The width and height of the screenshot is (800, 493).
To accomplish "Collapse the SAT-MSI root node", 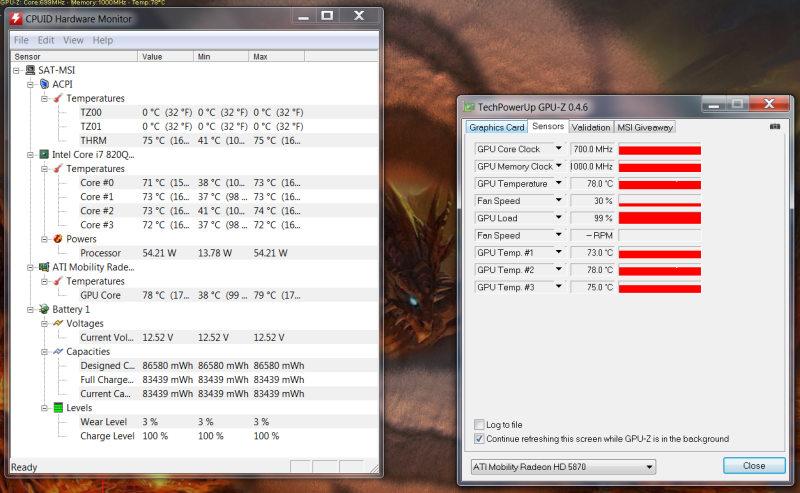I will pos(17,70).
